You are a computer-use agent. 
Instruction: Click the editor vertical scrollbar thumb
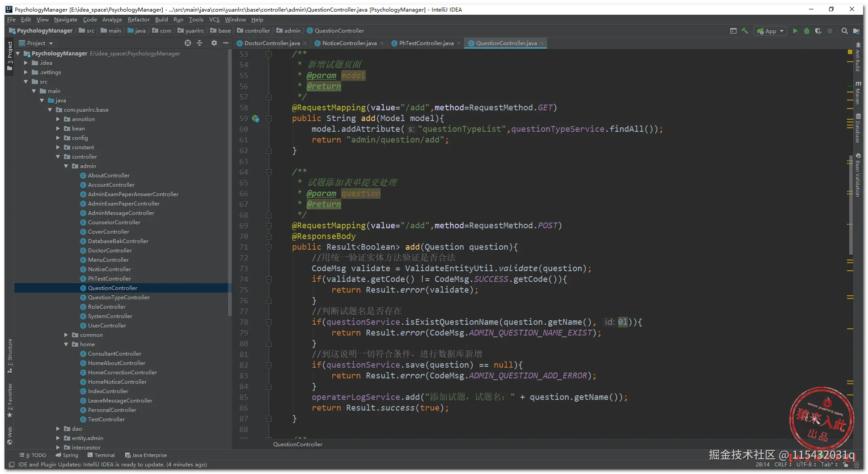point(851,206)
